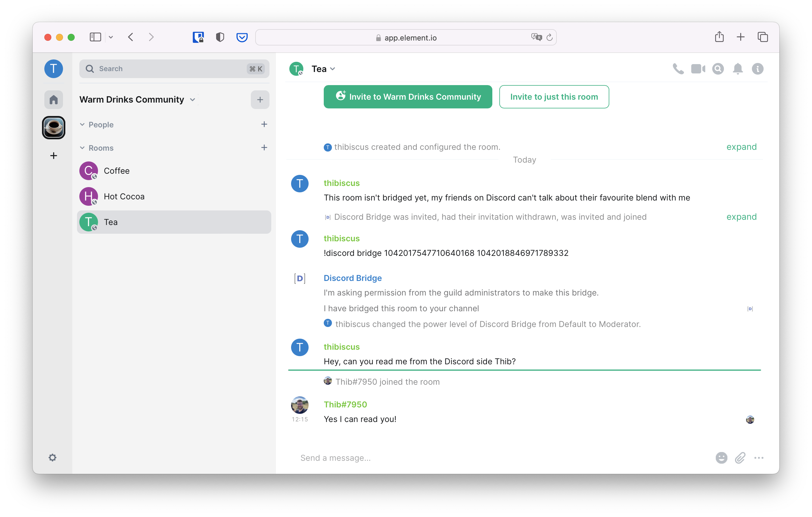Select the Coffee room
812x517 pixels.
[116, 170]
